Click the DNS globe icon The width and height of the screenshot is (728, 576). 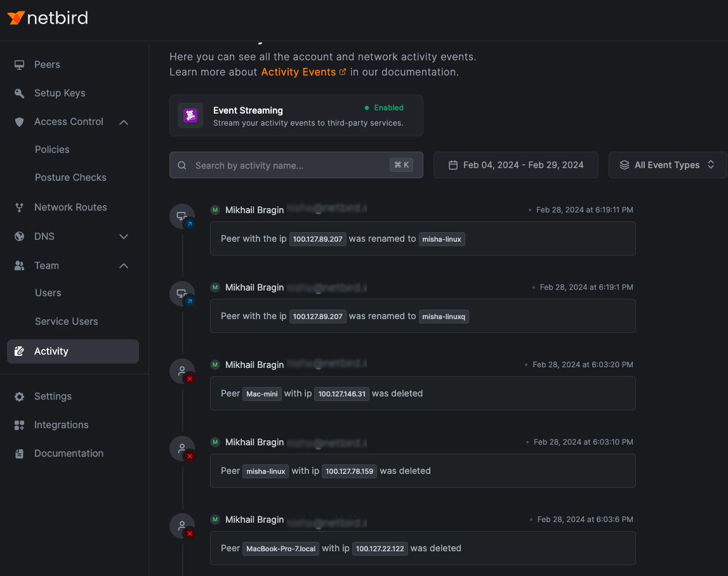(x=20, y=237)
